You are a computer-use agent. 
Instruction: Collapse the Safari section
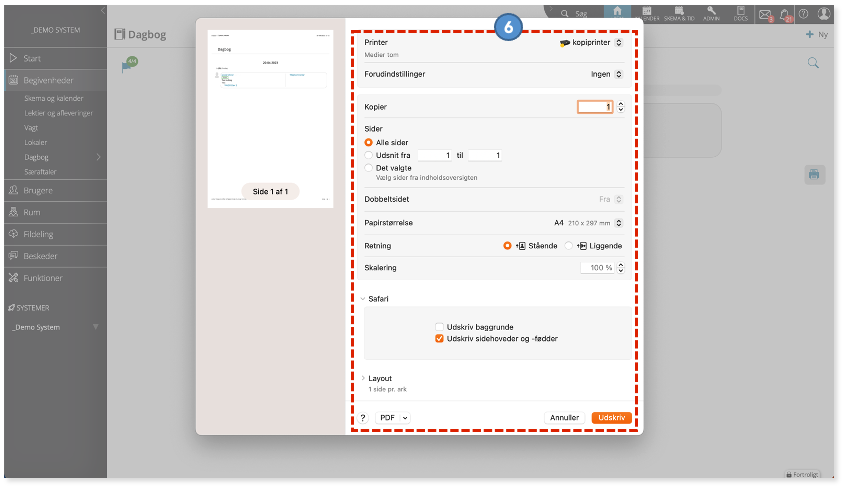pyautogui.click(x=363, y=299)
